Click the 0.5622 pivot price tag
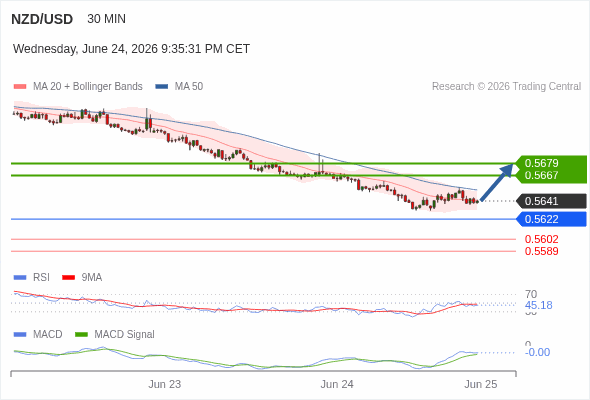This screenshot has width=590, height=400. coord(551,219)
